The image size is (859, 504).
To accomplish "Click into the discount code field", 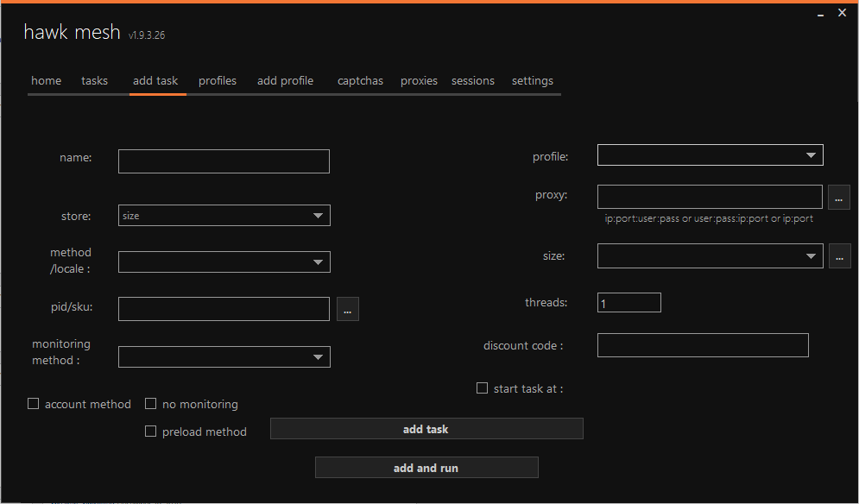I will 702,345.
